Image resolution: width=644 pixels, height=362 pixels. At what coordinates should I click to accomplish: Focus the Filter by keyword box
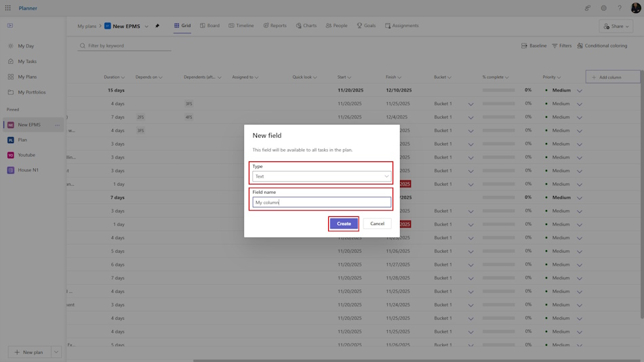(125, 45)
